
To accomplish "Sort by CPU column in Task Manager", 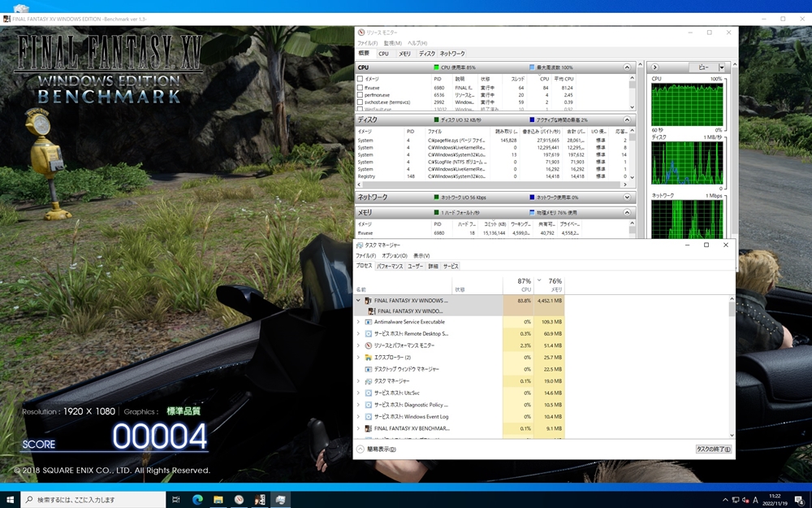I will (518, 285).
